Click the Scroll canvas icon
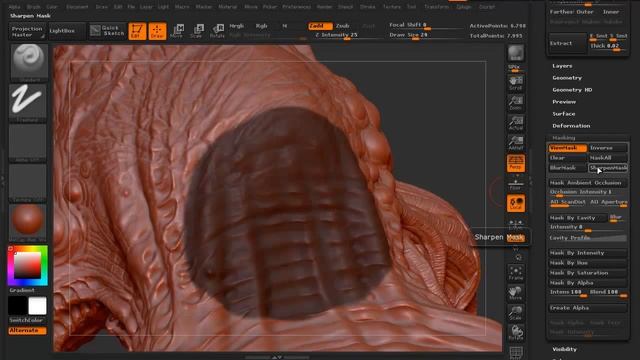The height and width of the screenshot is (360, 640). [516, 82]
